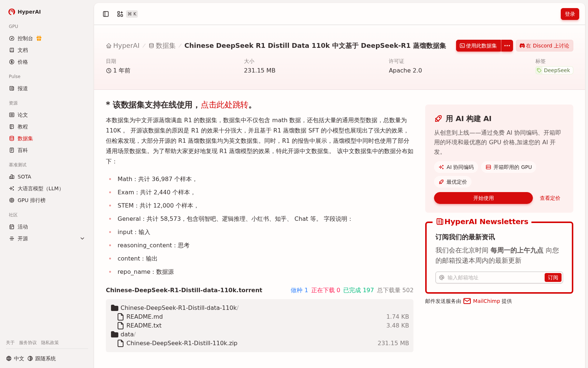Follow the 点击此处跳转 link

[225, 105]
